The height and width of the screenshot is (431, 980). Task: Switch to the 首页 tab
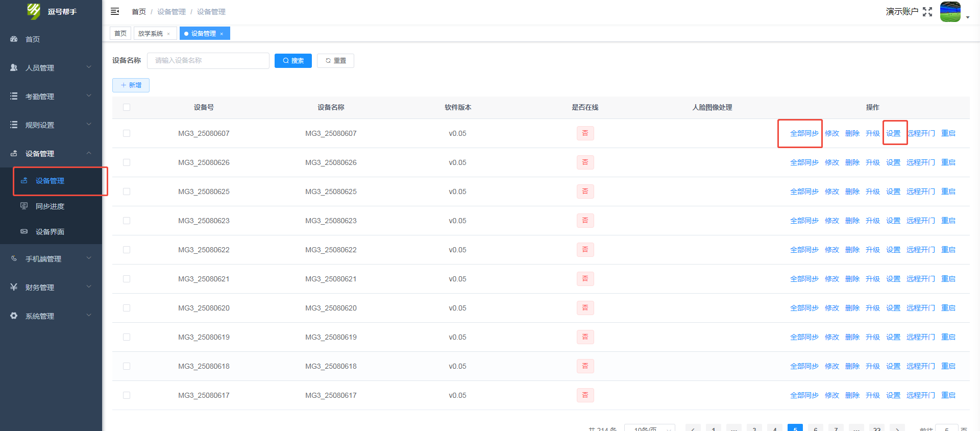pyautogui.click(x=120, y=34)
